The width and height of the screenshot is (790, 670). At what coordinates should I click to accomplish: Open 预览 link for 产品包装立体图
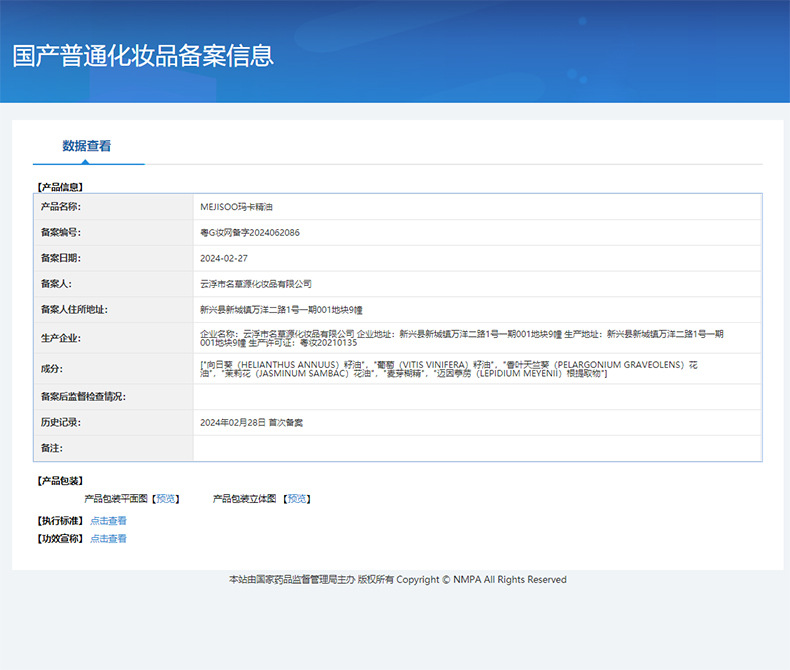(297, 499)
